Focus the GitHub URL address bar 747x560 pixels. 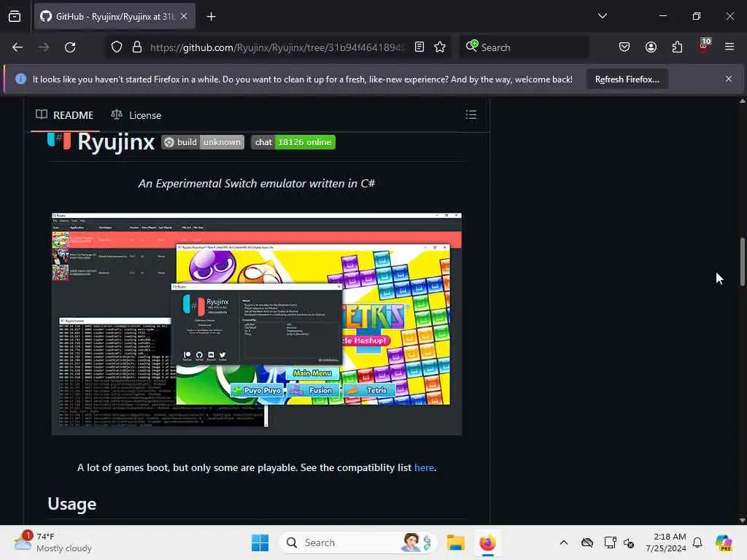point(277,47)
